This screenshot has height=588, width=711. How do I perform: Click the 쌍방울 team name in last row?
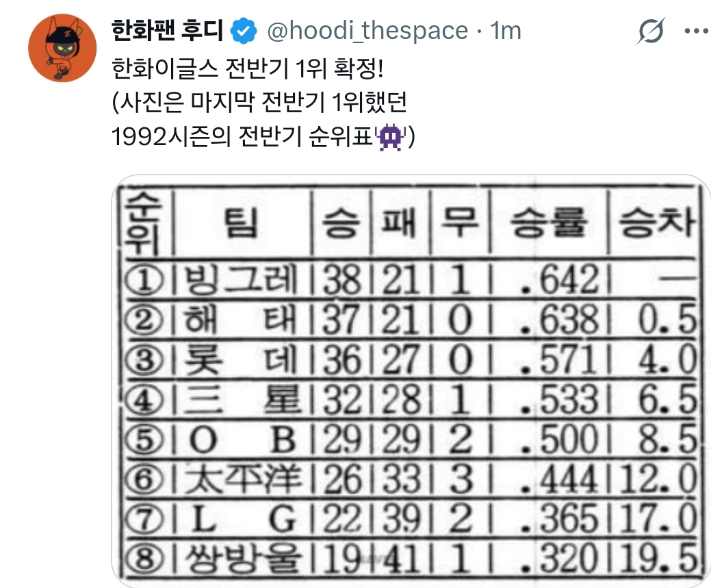[242, 558]
